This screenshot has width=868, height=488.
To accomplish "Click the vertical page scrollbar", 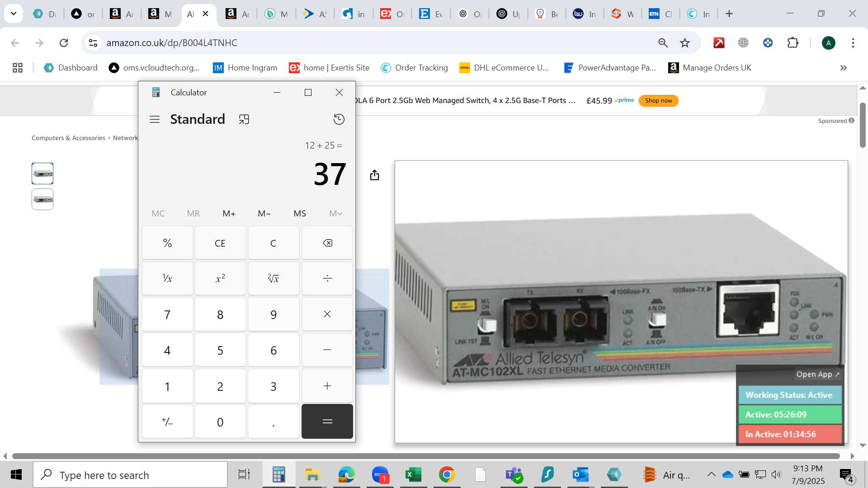I will click(863, 126).
